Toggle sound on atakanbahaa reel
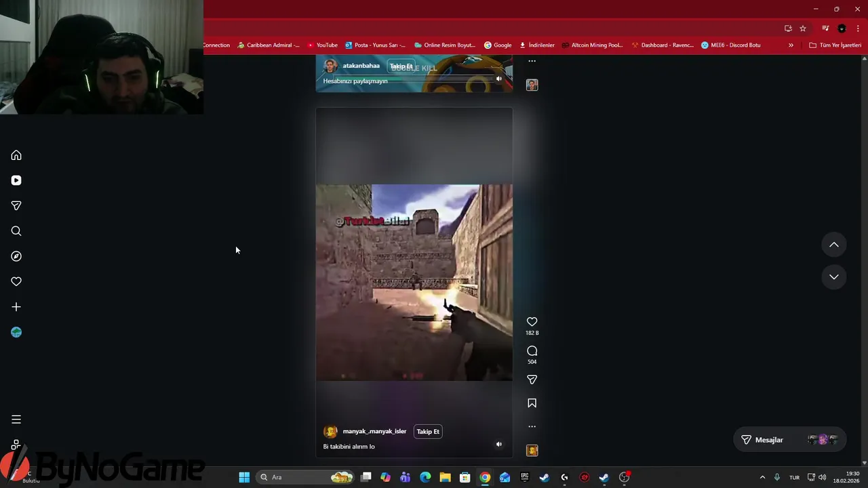This screenshot has height=488, width=868. [x=498, y=79]
